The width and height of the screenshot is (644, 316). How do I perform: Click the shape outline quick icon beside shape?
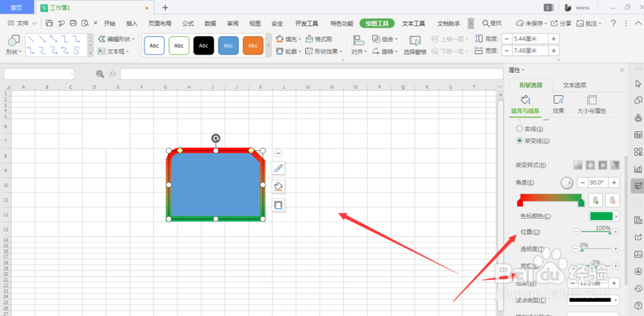pos(278,205)
